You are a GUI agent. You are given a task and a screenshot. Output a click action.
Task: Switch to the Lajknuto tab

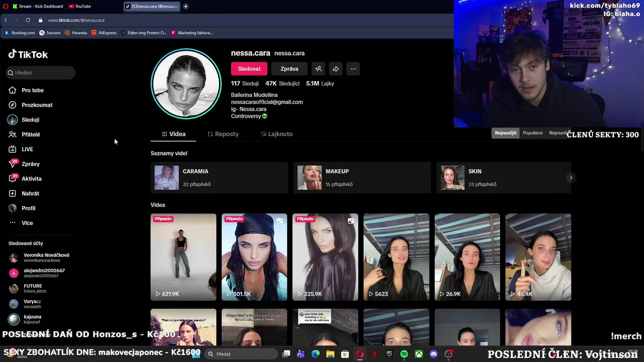tap(277, 134)
